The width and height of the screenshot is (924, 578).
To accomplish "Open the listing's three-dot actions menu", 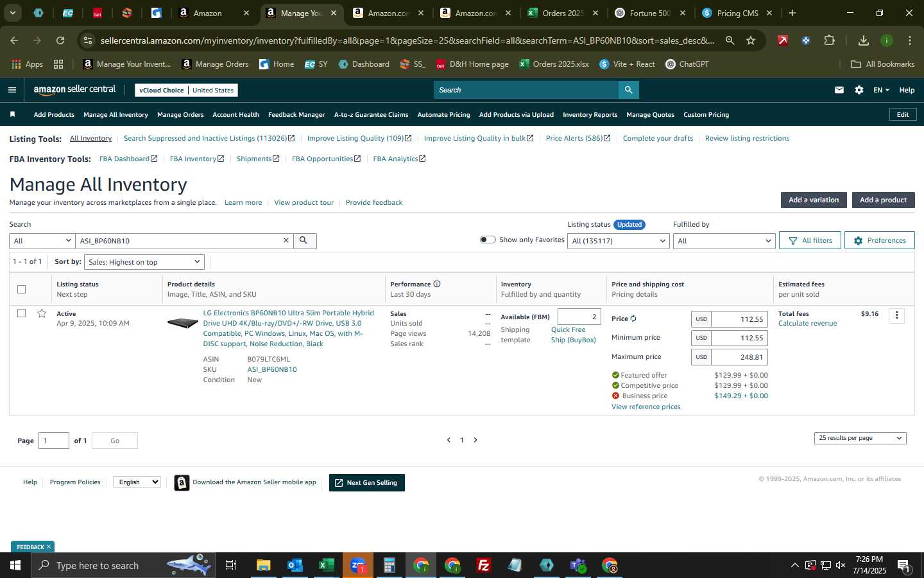I will [x=897, y=315].
